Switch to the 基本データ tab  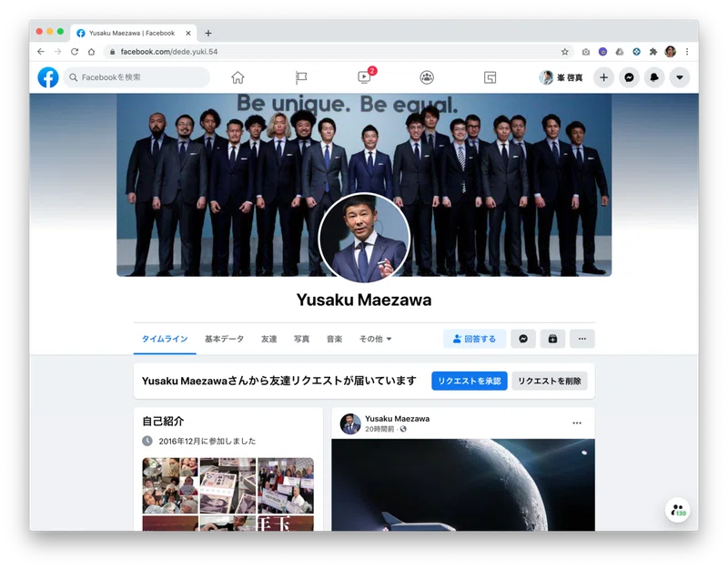(224, 339)
